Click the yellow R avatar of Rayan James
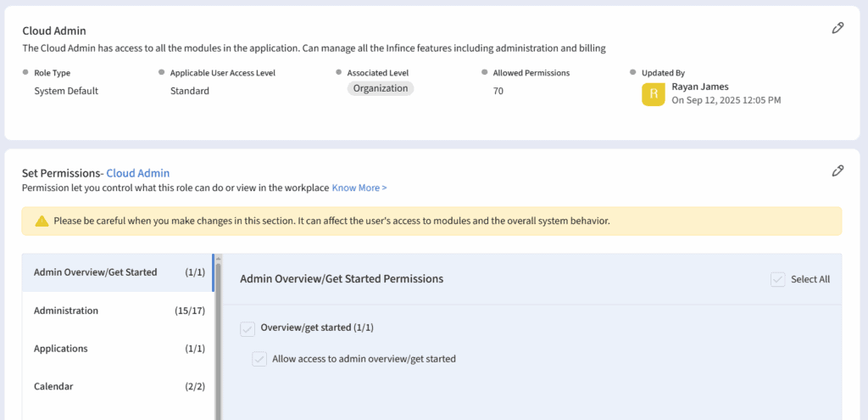This screenshot has width=868, height=420. 653,94
